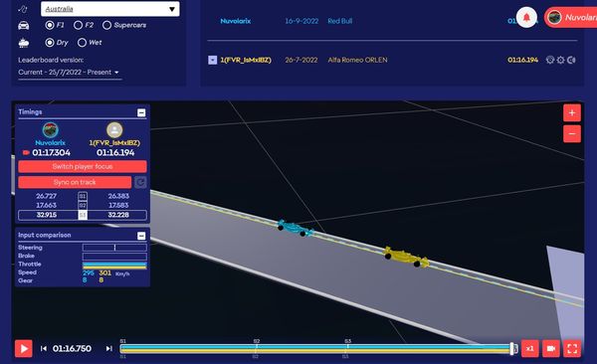
Task: Open notifications bell icon
Action: click(x=526, y=17)
